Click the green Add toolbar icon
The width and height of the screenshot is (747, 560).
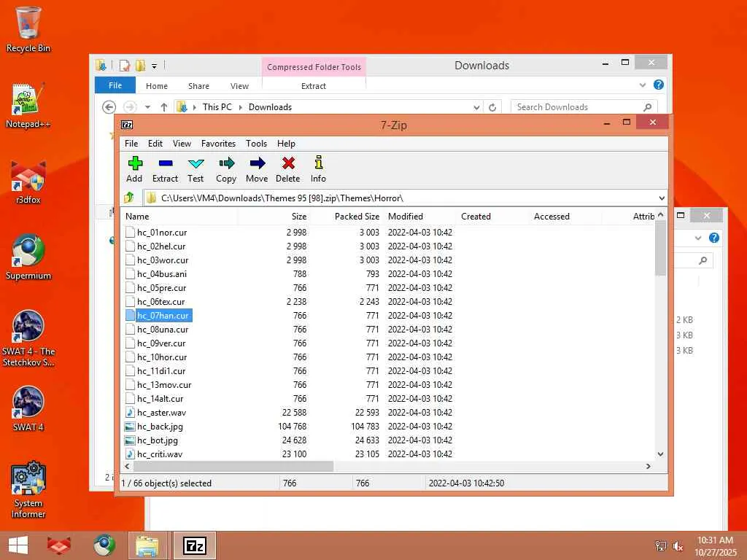[x=135, y=163]
